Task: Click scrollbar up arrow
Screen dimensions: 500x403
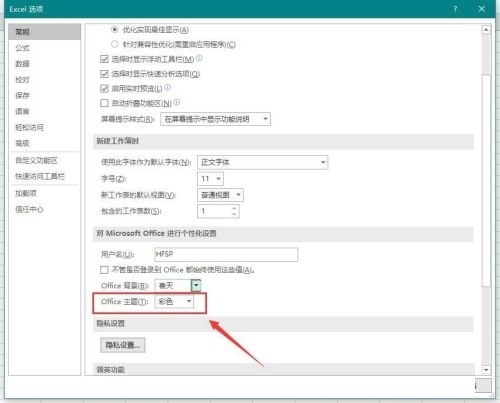Action: coord(486,29)
